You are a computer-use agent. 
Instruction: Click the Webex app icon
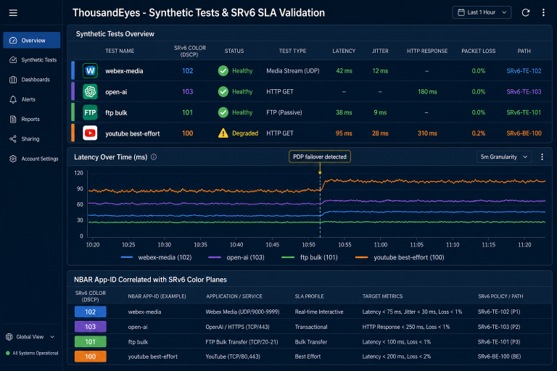point(90,71)
